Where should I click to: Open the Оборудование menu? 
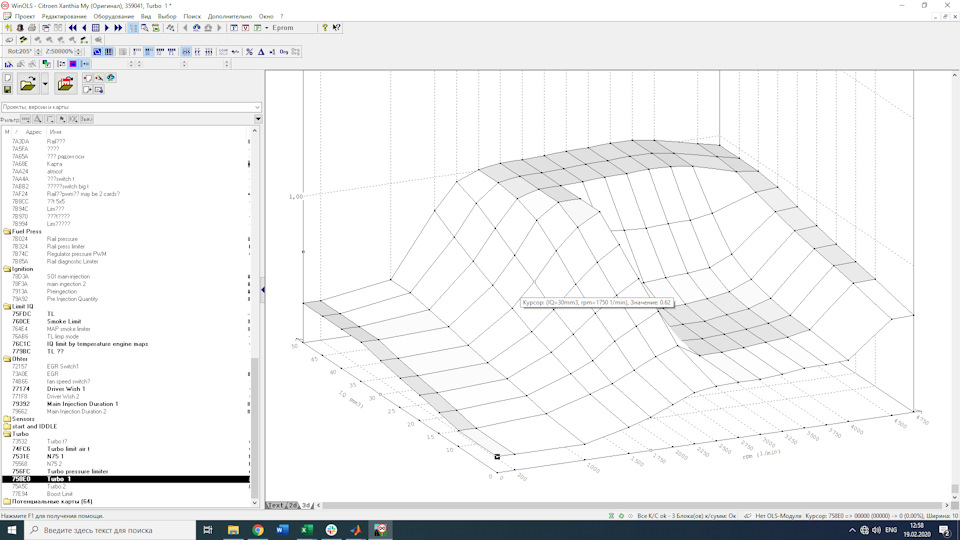tap(113, 17)
